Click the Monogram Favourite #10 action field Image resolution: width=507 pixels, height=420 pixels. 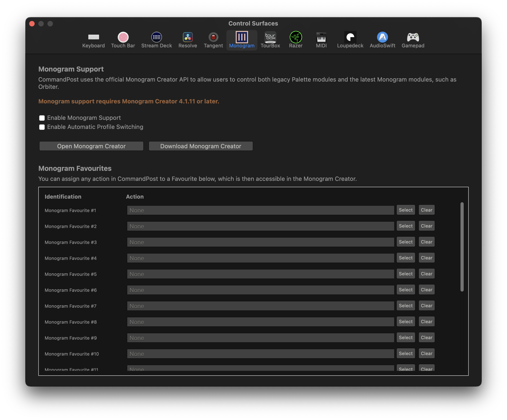pos(261,353)
